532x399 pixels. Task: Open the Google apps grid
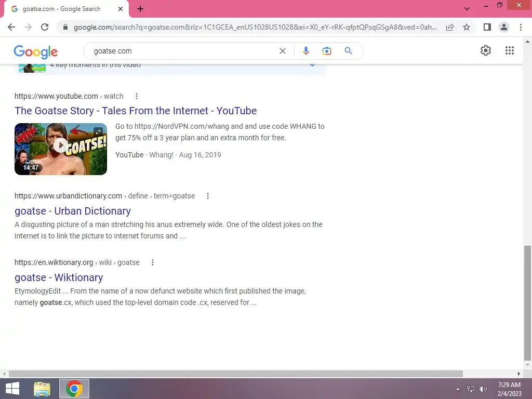coord(510,50)
